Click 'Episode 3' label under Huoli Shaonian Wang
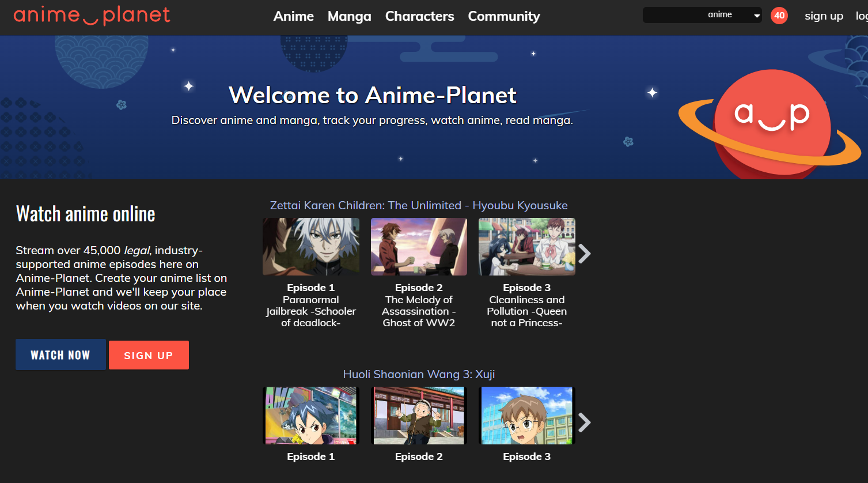The height and width of the screenshot is (483, 868). (527, 456)
